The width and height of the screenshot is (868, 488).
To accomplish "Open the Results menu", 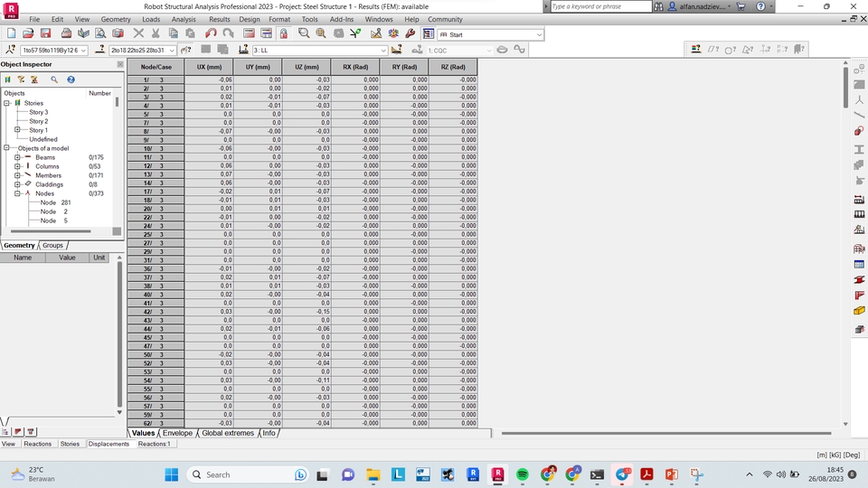I will [219, 19].
